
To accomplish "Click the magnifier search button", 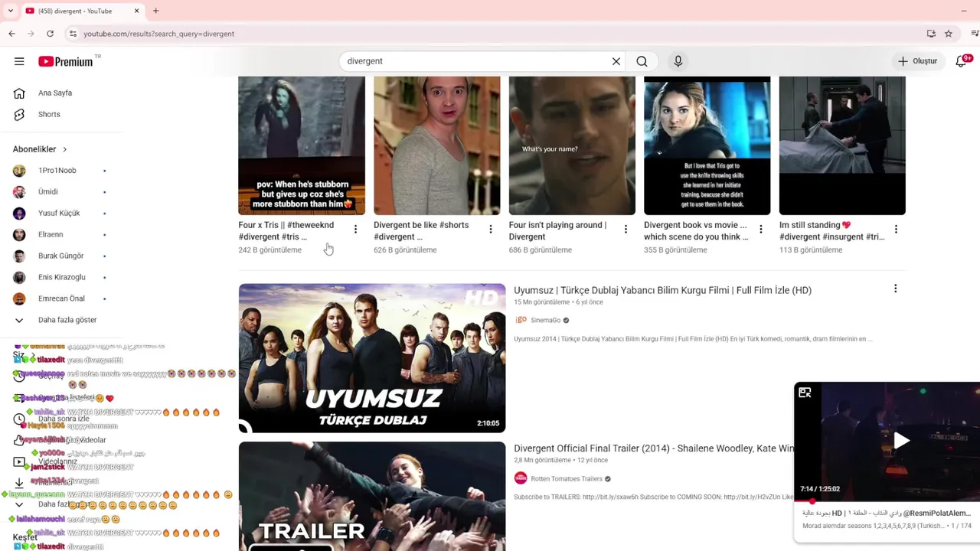I will 642,61.
